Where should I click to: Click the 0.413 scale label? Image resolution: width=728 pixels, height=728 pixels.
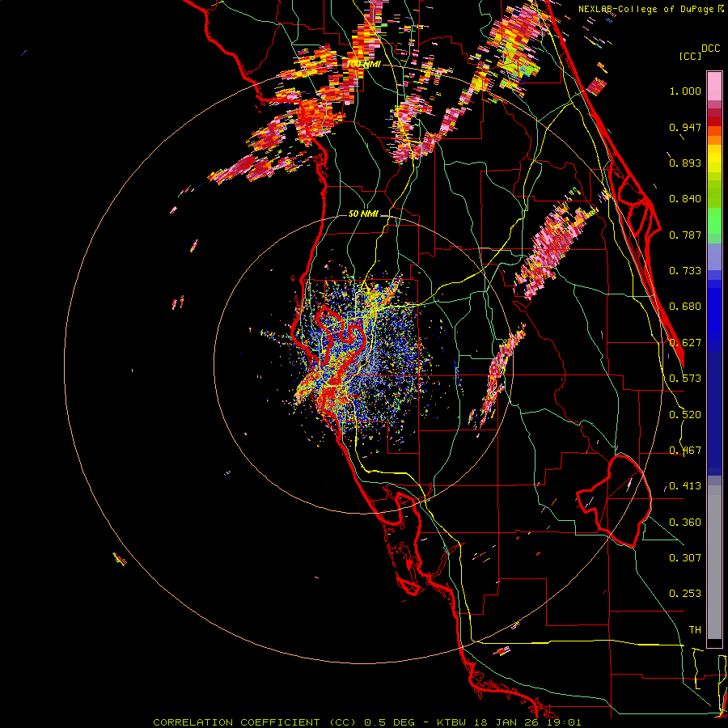point(685,486)
